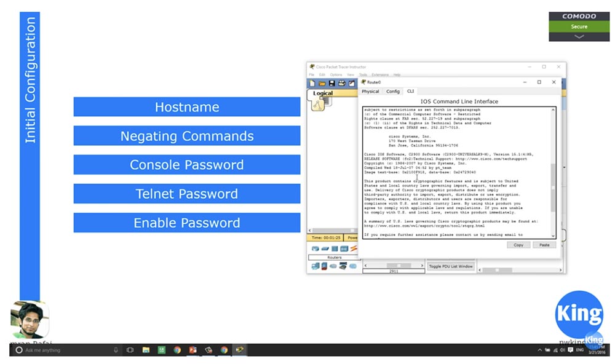Open the Help menu in Packet Tracer

(397, 74)
